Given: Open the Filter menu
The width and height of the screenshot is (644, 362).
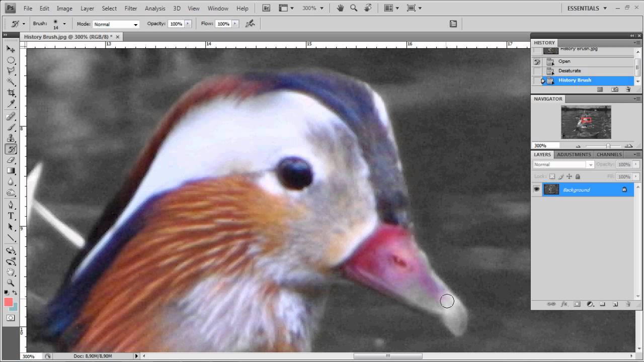Looking at the screenshot, I should pos(131,8).
